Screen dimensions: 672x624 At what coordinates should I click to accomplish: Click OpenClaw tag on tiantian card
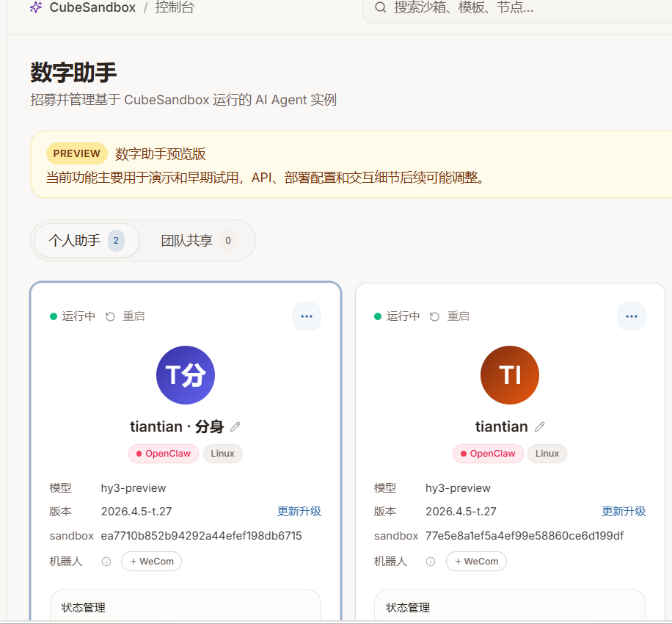[x=488, y=454]
